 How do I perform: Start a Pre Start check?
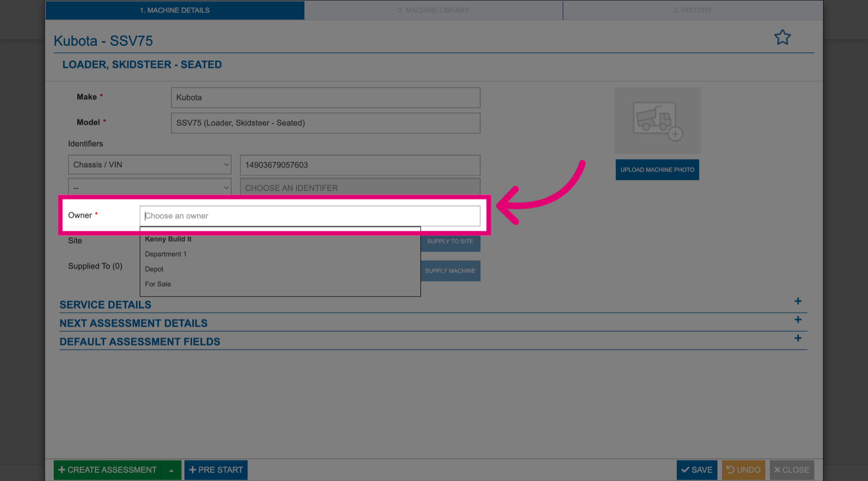pos(216,470)
